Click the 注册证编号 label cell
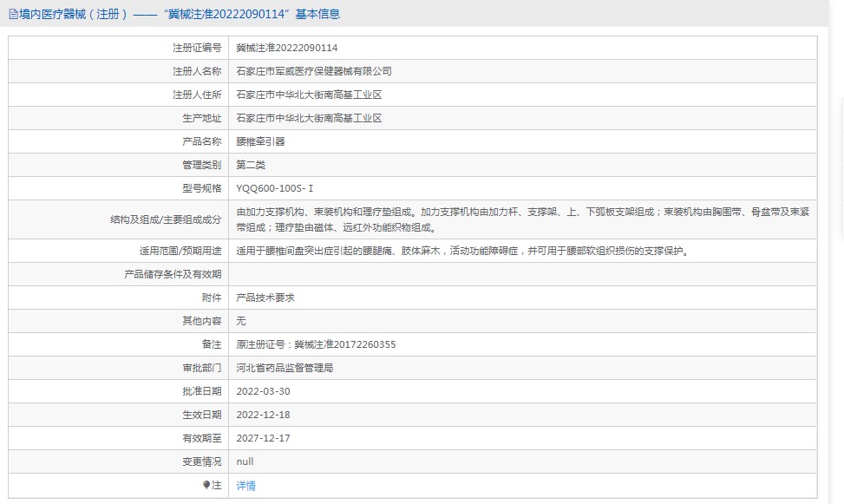 click(x=197, y=48)
